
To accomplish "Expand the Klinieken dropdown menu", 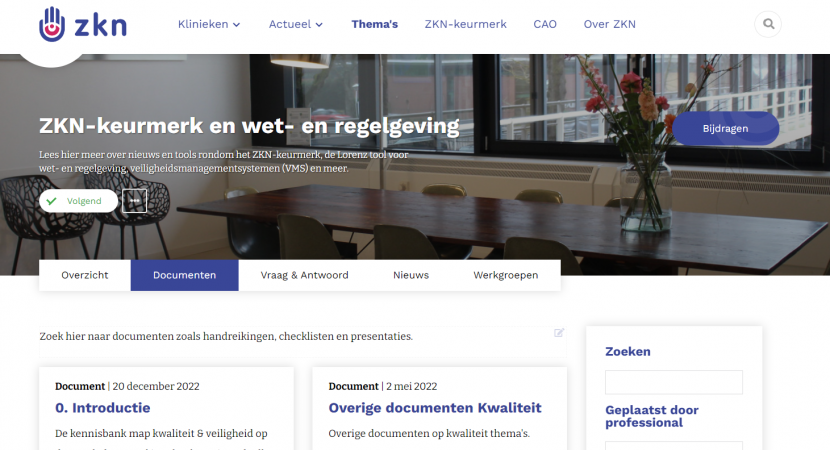I will click(209, 24).
